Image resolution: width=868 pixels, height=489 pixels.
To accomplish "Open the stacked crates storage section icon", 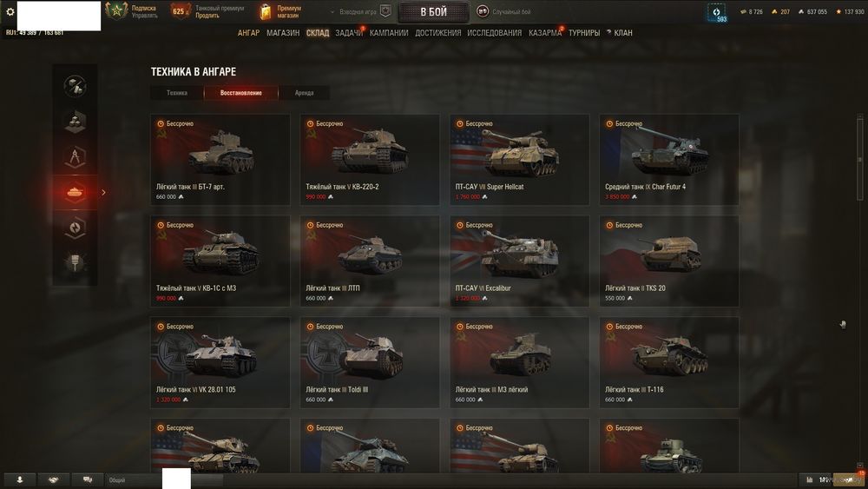I will 75,122.
